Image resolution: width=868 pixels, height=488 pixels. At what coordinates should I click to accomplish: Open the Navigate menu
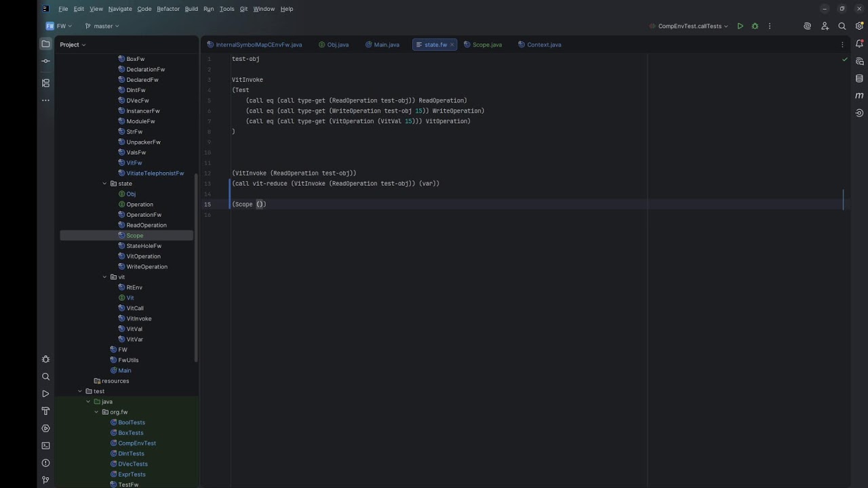point(120,9)
